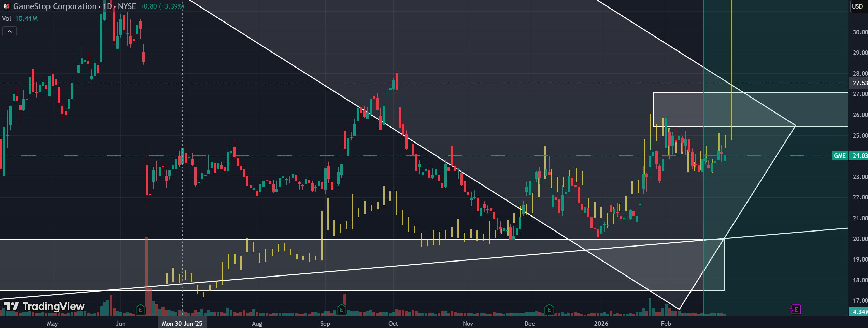The height and width of the screenshot is (328, 868).
Task: Open the USD currency selector
Action: [857, 6]
